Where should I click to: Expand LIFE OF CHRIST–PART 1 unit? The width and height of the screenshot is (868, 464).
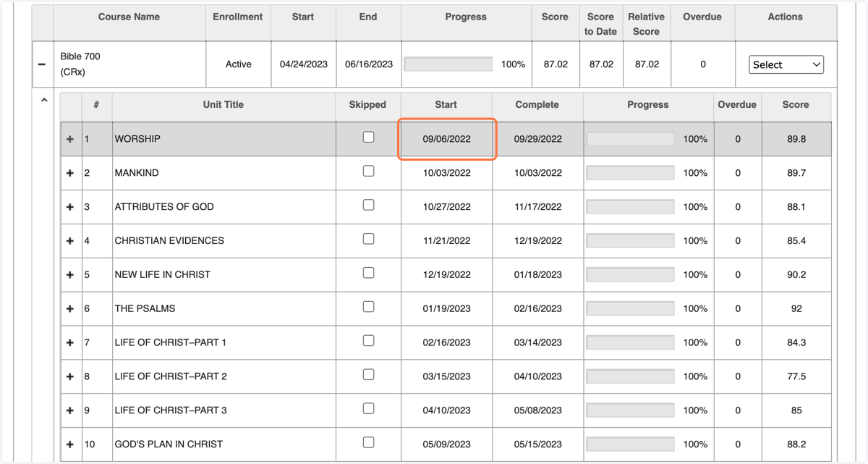click(70, 342)
